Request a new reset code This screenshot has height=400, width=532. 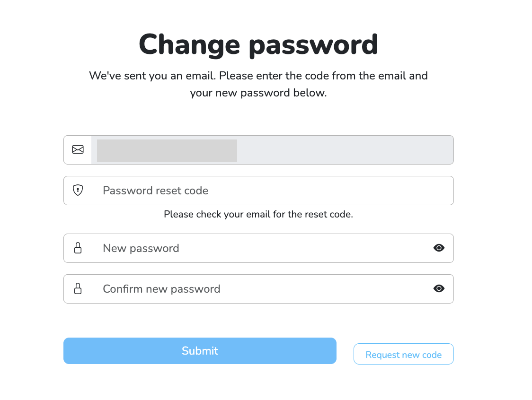coord(403,354)
